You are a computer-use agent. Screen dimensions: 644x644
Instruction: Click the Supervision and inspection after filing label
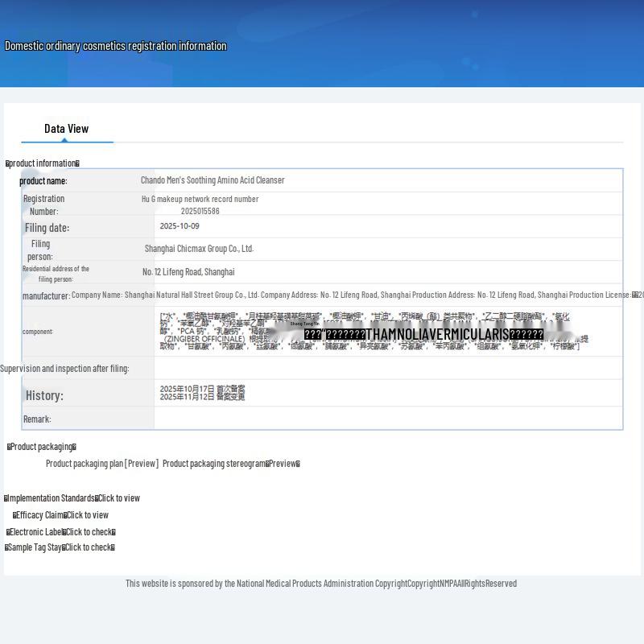click(64, 369)
